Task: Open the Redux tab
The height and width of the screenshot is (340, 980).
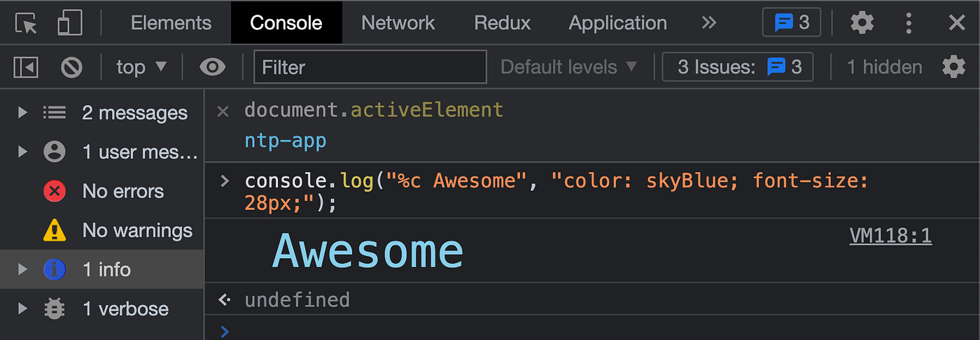Action: pos(501,23)
